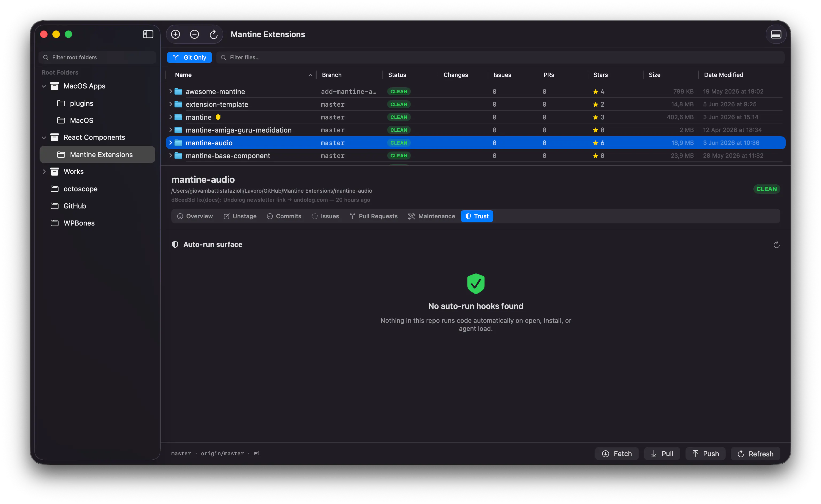Focus the Filter files search field
821x504 pixels.
coord(500,57)
